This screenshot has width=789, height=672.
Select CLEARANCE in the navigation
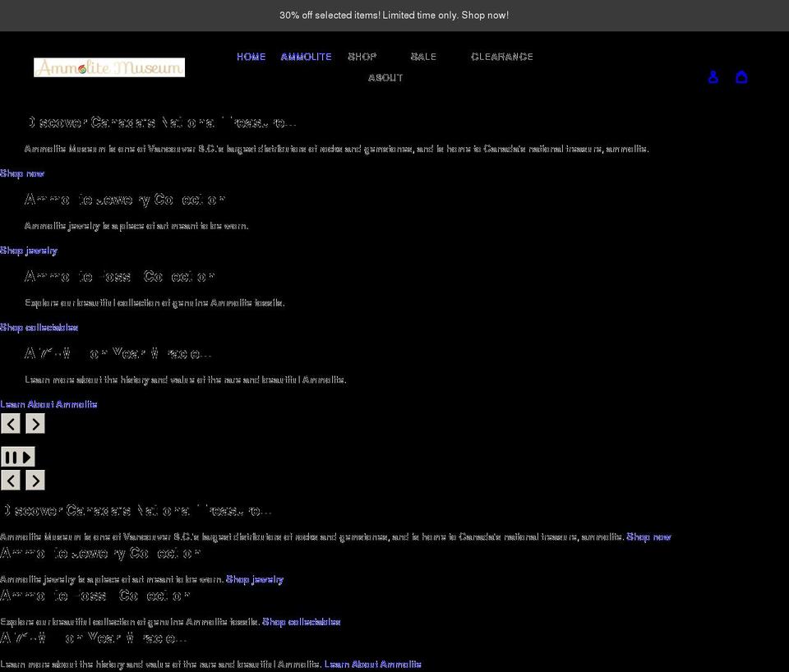[502, 57]
